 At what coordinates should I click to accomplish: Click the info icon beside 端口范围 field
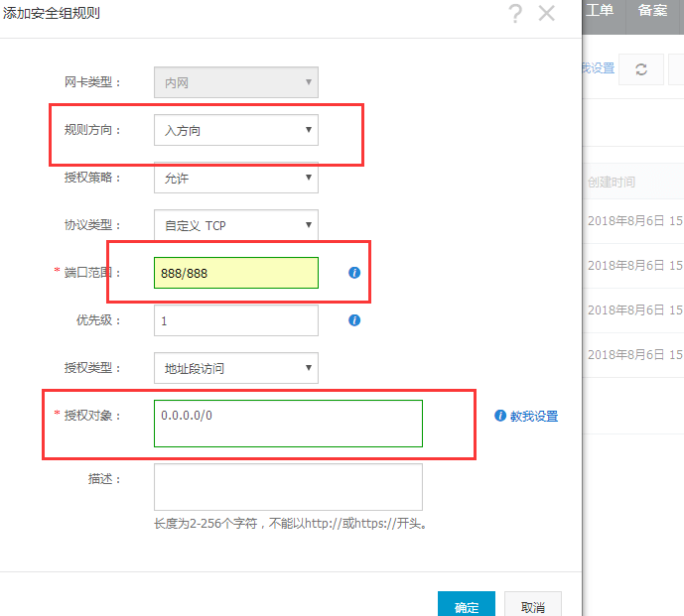354,272
